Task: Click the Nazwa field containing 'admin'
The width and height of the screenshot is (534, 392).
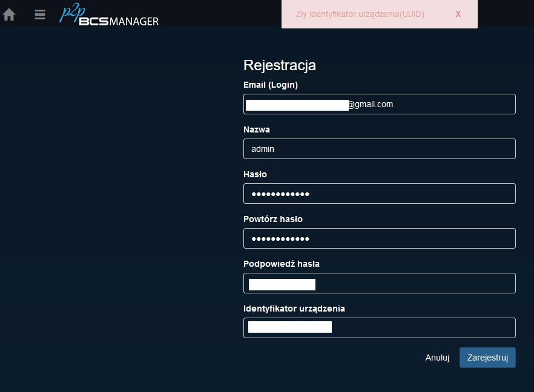Action: (x=380, y=149)
